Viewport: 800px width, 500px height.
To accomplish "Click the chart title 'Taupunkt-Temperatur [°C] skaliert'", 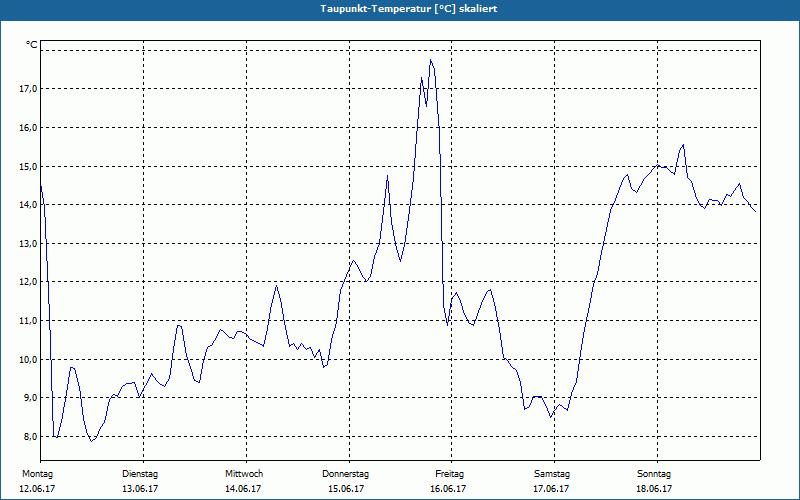I will (408, 9).
